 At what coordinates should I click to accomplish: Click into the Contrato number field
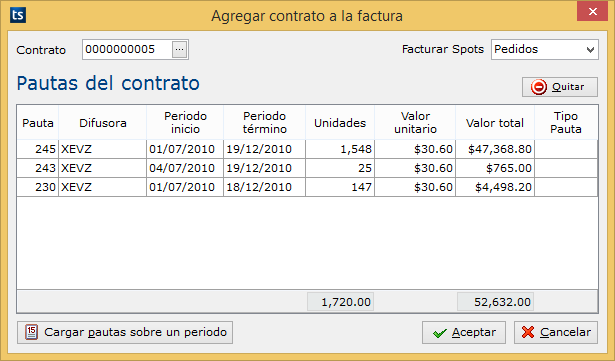coord(127,49)
